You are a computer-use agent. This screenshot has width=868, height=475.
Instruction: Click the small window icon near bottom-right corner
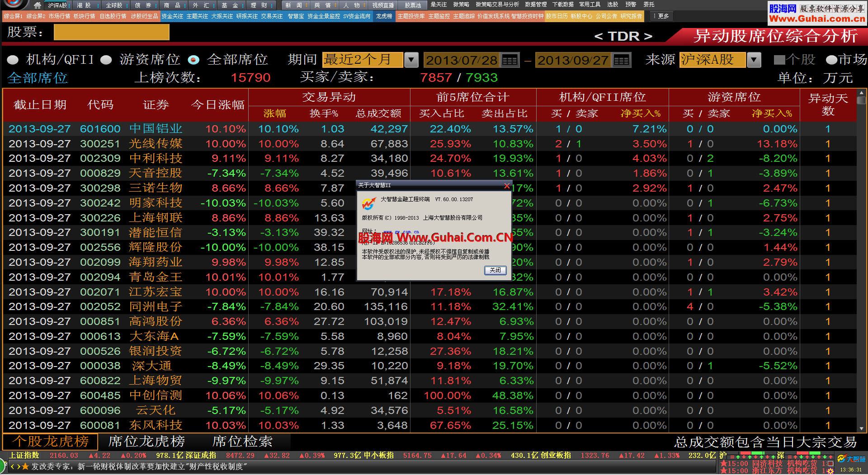[830, 464]
